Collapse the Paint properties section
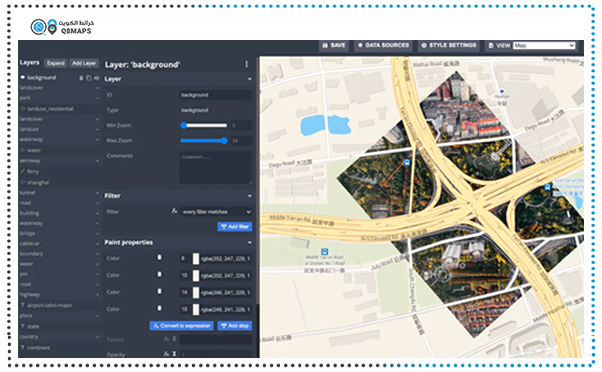The image size is (602, 372). (x=250, y=242)
